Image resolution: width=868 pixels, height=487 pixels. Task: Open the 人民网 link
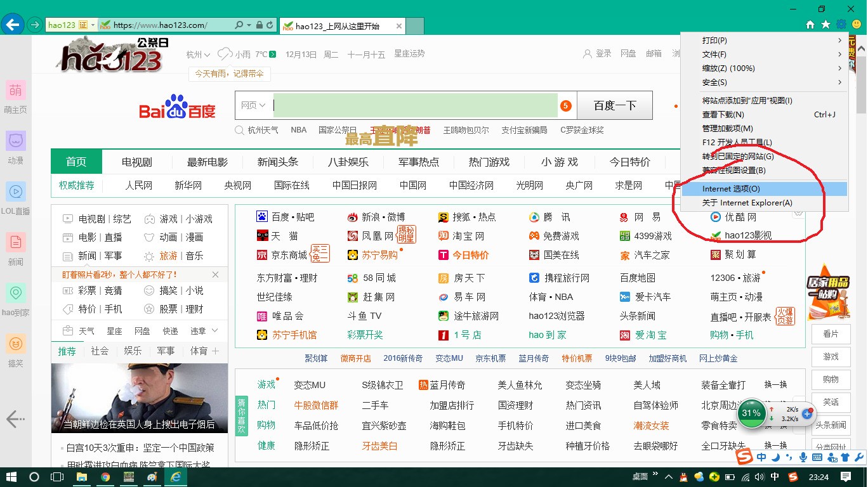point(139,185)
